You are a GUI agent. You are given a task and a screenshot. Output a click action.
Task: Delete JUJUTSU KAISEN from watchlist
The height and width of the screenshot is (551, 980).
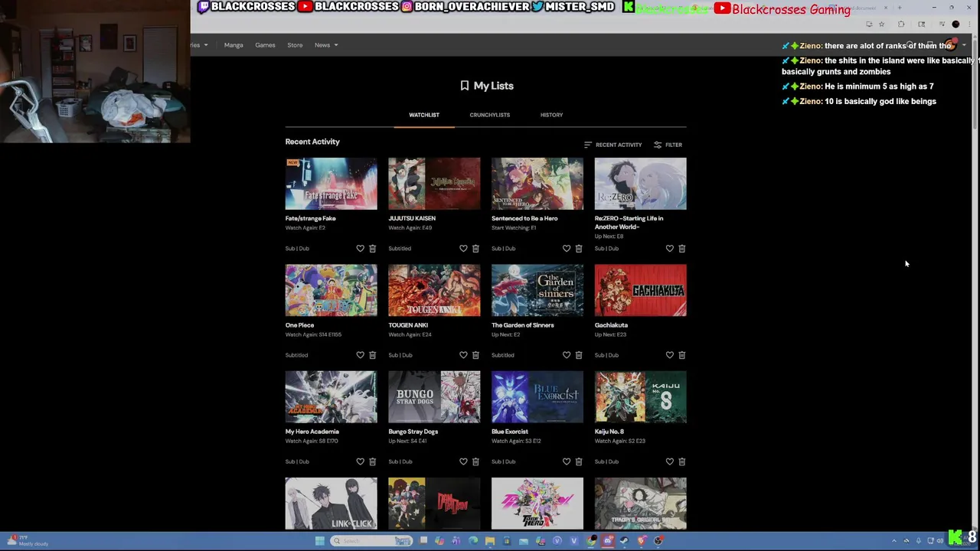click(x=475, y=249)
